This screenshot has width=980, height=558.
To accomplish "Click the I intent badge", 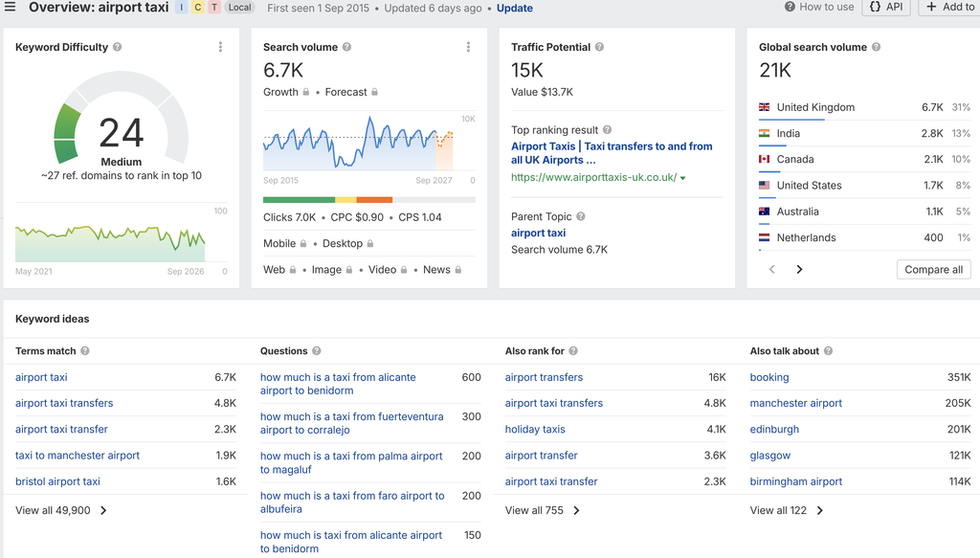I will click(181, 8).
